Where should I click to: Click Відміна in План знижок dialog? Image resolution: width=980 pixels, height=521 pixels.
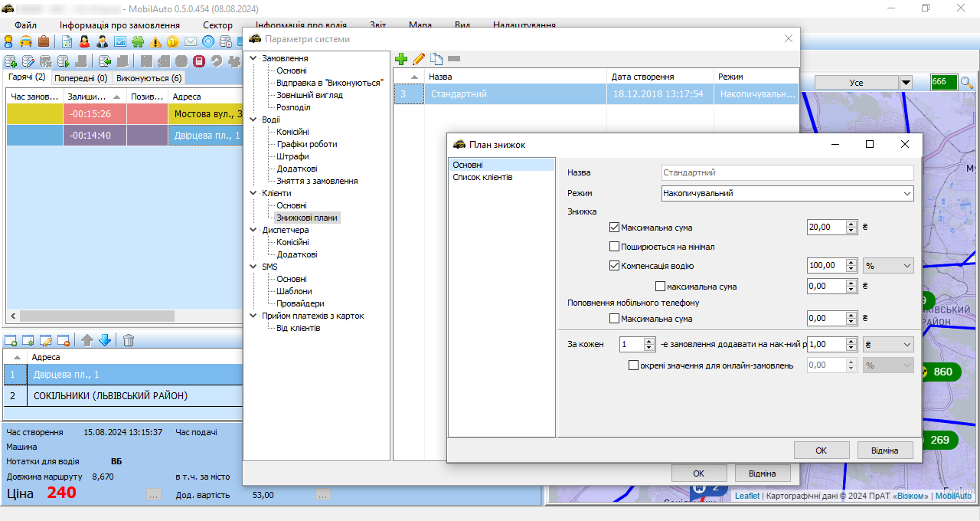(x=885, y=451)
